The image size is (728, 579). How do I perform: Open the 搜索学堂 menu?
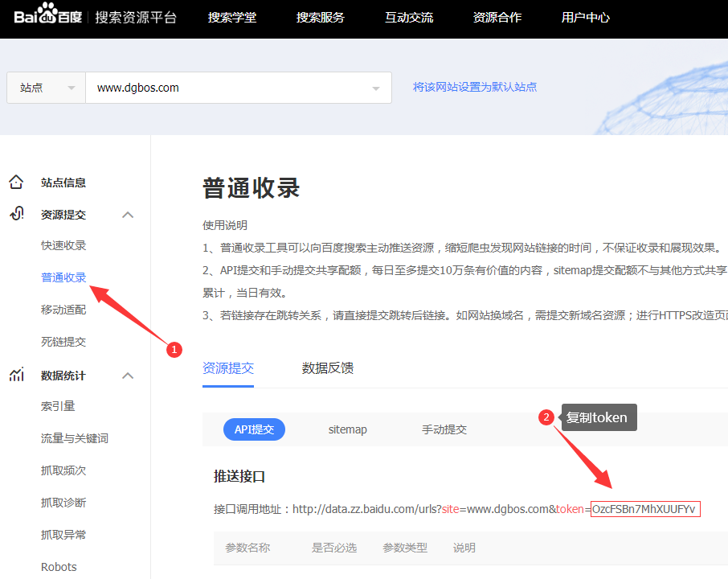pyautogui.click(x=232, y=18)
